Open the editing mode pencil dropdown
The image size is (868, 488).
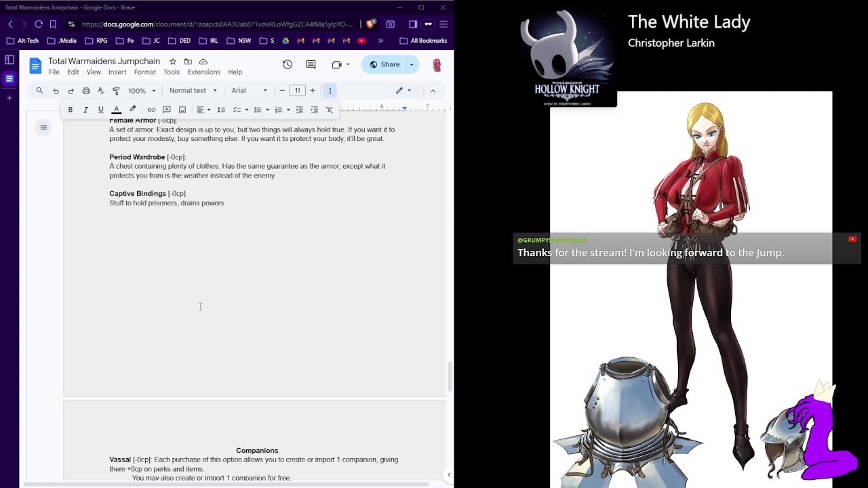[403, 91]
